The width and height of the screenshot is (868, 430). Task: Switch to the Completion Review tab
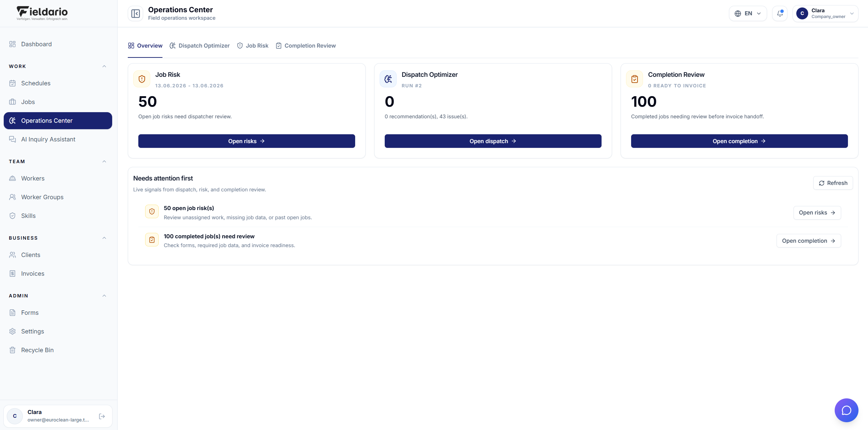point(306,46)
